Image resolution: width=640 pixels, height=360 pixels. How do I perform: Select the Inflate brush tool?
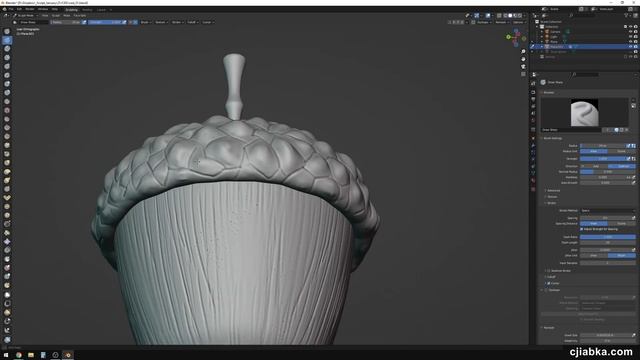coord(7,84)
